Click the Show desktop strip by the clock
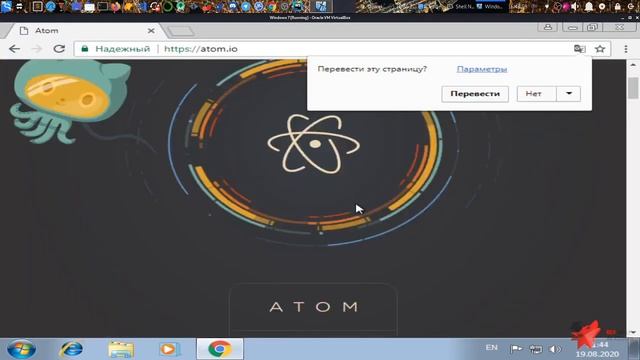The image size is (640, 360). pyautogui.click(x=634, y=349)
